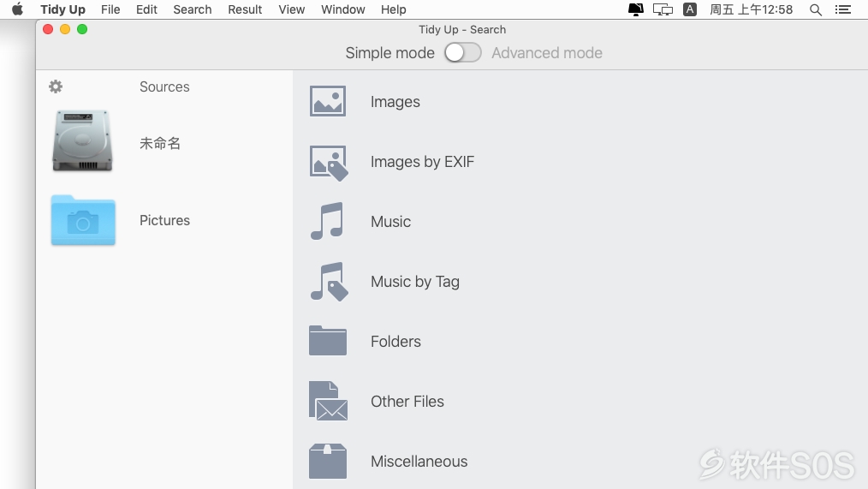Select the Images search category icon
Screen dimensions: 868x489
pos(328,101)
